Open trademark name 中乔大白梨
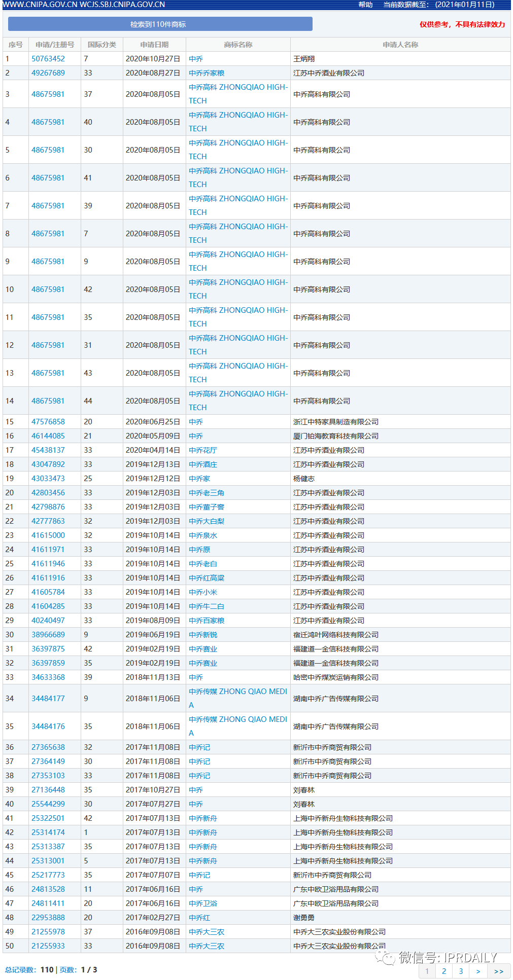513x980 pixels. pyautogui.click(x=207, y=521)
